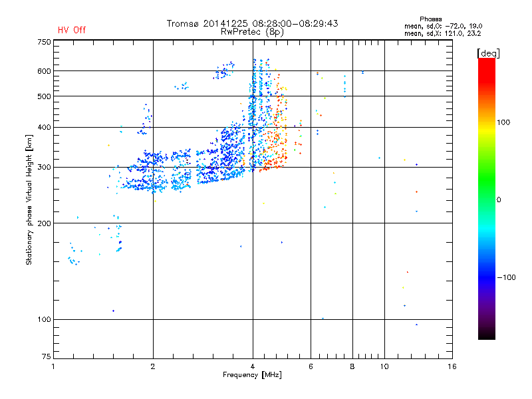
Task: Select the plot title "Tromsø 20141225 08:28:00-08:29:43"
Action: (x=252, y=23)
